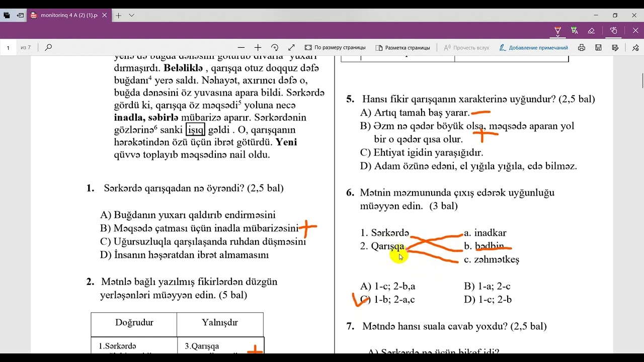Click the 'Doğrudur' table header
This screenshot has width=644, height=362.
[134, 322]
